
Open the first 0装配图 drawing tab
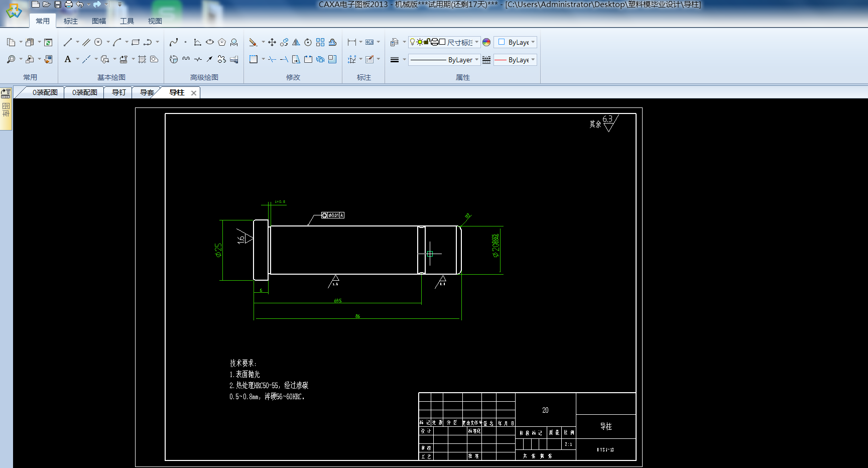(x=45, y=92)
